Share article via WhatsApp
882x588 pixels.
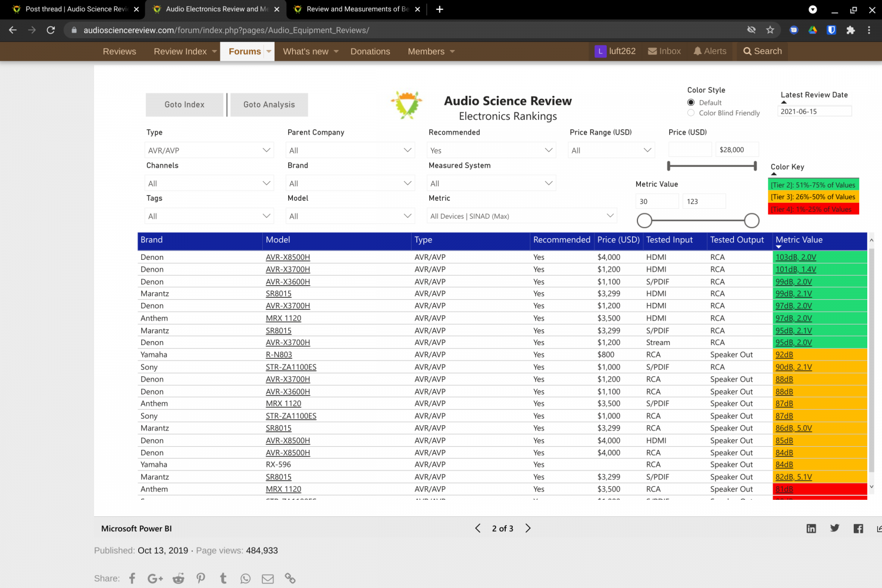click(x=246, y=579)
